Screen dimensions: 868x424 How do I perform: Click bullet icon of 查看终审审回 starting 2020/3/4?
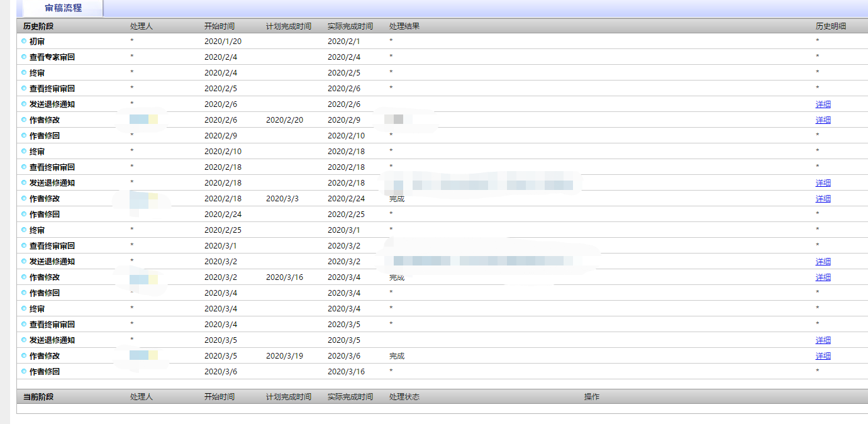(24, 325)
